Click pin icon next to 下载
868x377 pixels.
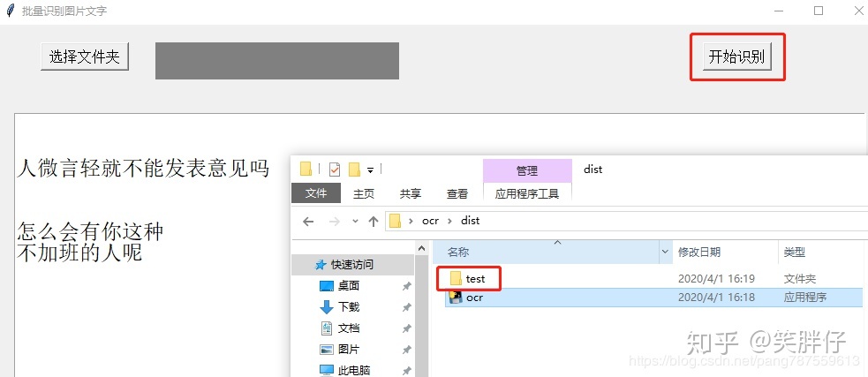coord(406,307)
